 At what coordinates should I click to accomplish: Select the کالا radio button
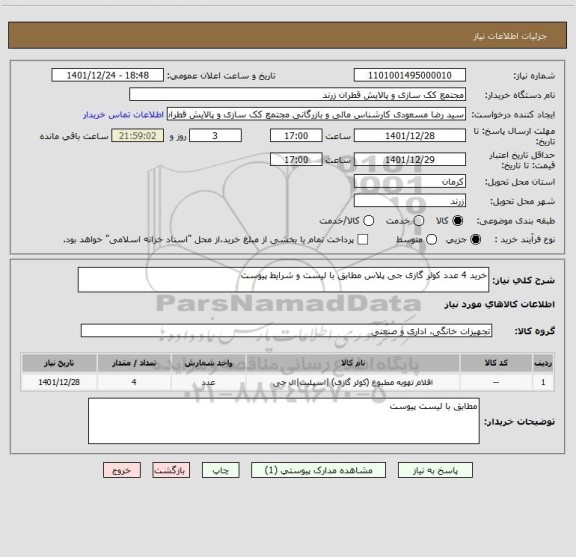coord(458,221)
